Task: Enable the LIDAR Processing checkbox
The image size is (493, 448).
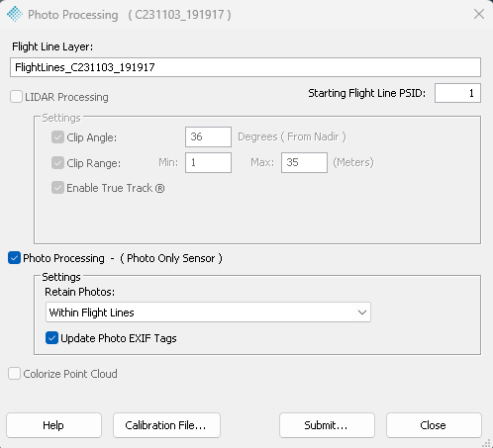Action: [x=16, y=97]
